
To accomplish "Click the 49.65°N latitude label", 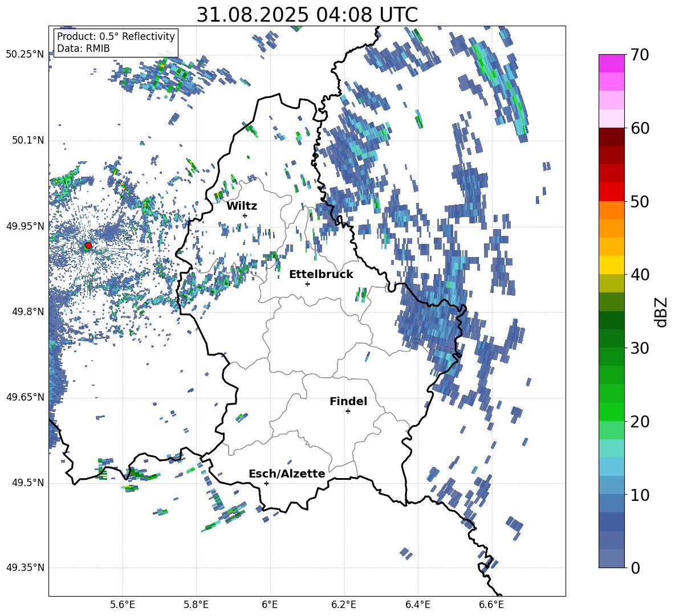I will point(25,397).
